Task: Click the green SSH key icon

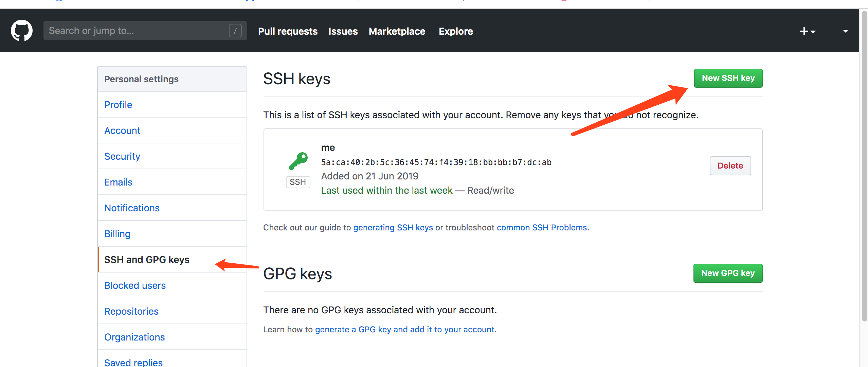Action: point(298,161)
